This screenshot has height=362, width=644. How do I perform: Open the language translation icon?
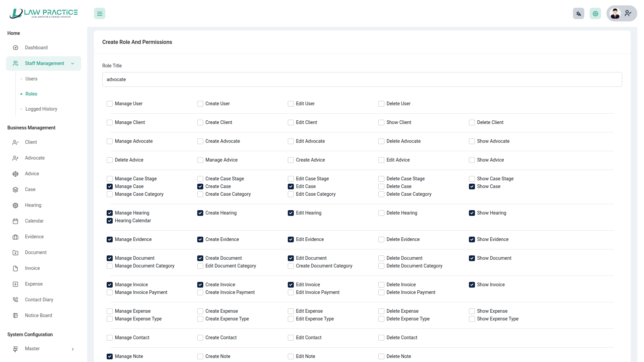578,14
